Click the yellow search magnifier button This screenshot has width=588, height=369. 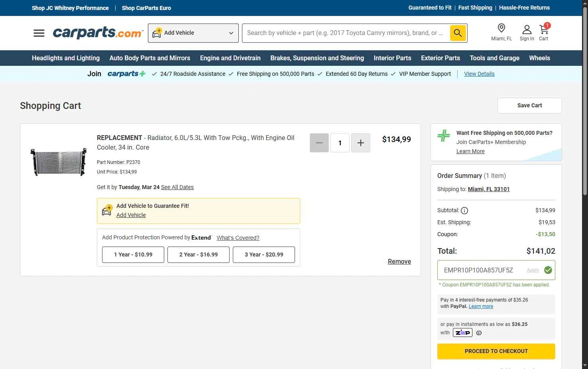coord(458,33)
